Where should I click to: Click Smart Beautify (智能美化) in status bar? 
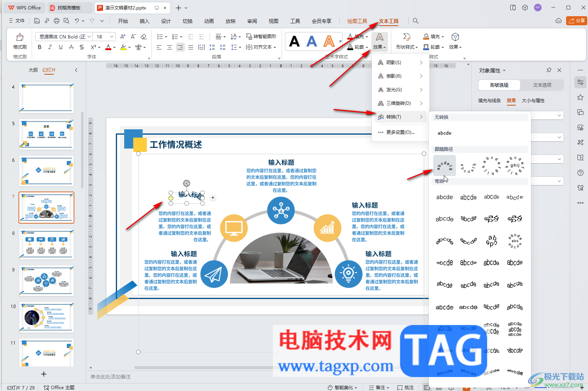point(342,387)
